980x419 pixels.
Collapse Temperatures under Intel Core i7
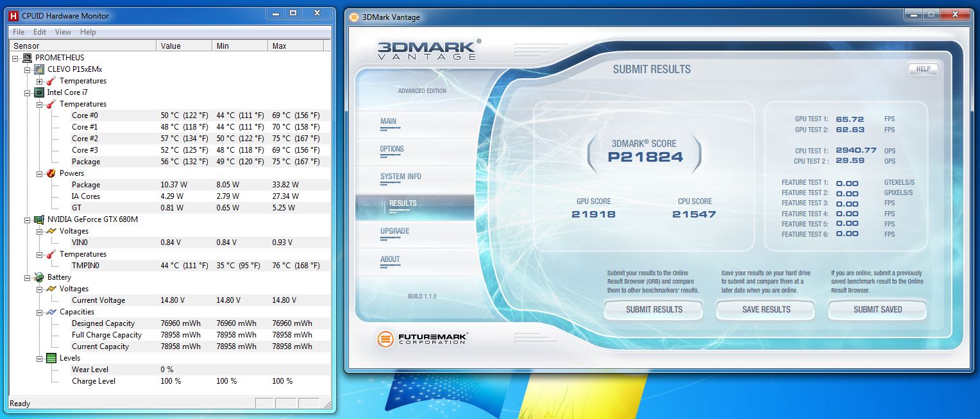coord(40,104)
